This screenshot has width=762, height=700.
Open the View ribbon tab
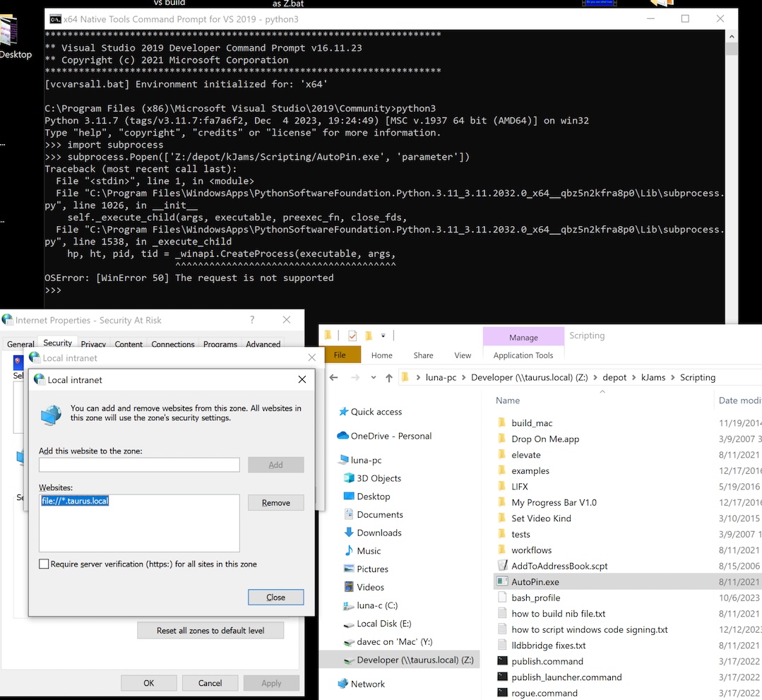coord(463,355)
